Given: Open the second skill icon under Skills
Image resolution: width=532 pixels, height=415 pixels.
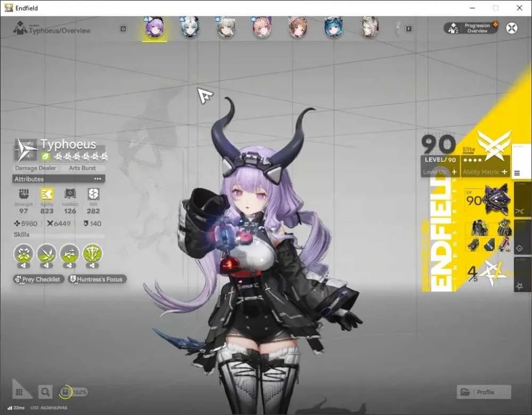Looking at the screenshot, I should [46, 254].
